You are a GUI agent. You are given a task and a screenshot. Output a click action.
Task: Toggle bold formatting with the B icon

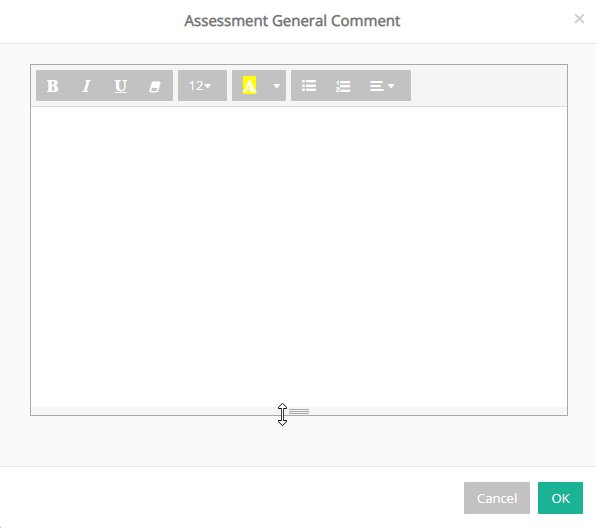coord(53,86)
